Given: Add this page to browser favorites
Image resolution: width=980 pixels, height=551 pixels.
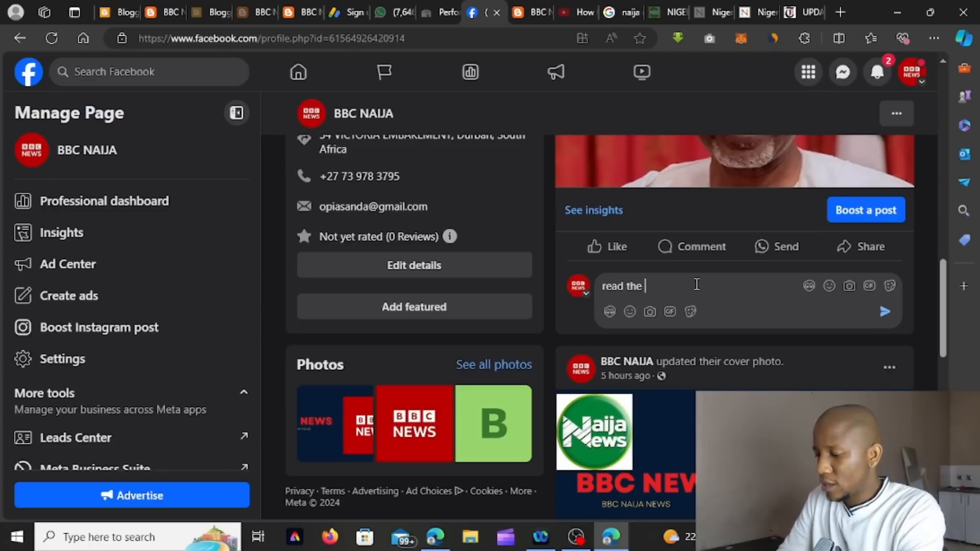Looking at the screenshot, I should click(x=640, y=38).
